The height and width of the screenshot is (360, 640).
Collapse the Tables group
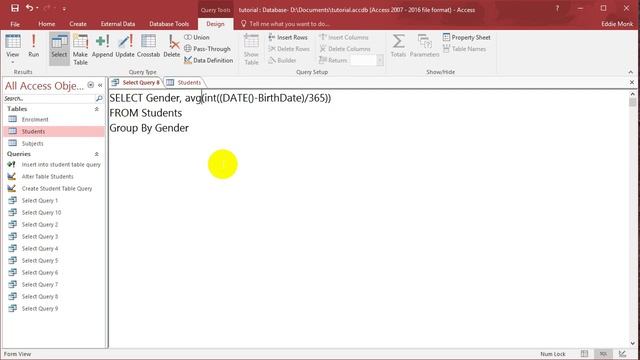[x=97, y=109]
